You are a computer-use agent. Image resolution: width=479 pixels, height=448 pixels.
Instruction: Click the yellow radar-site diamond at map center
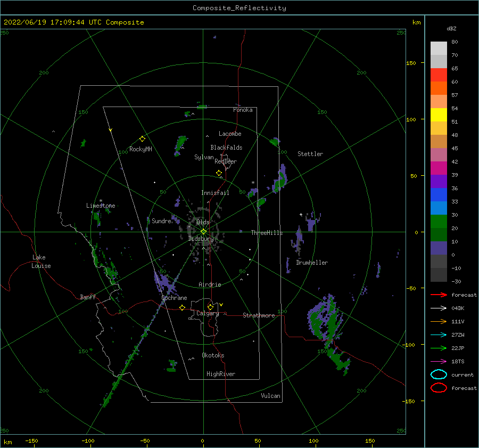click(203, 232)
